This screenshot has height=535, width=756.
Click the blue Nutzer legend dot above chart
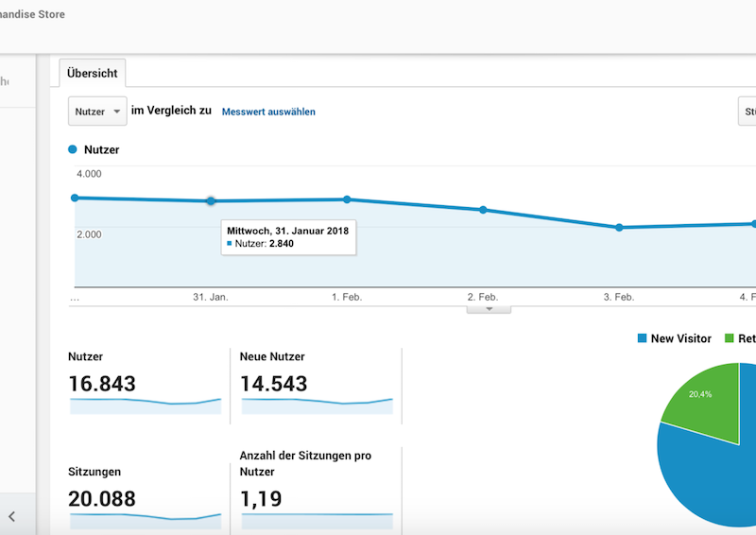(x=73, y=149)
